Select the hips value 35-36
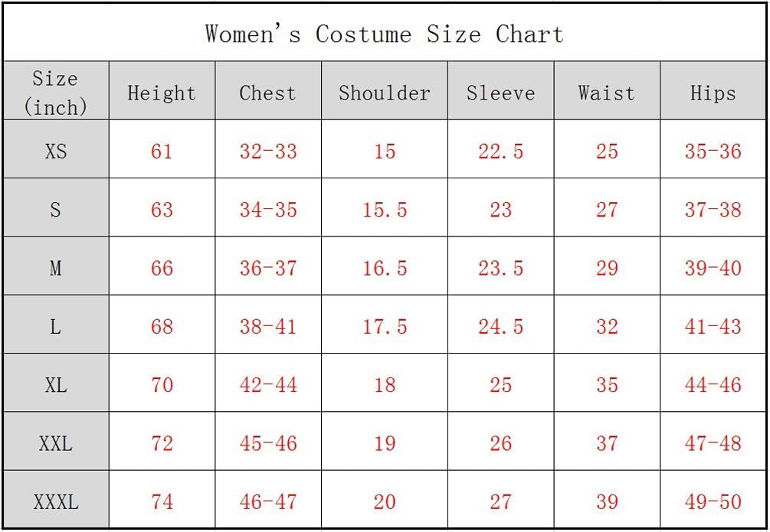 [713, 151]
